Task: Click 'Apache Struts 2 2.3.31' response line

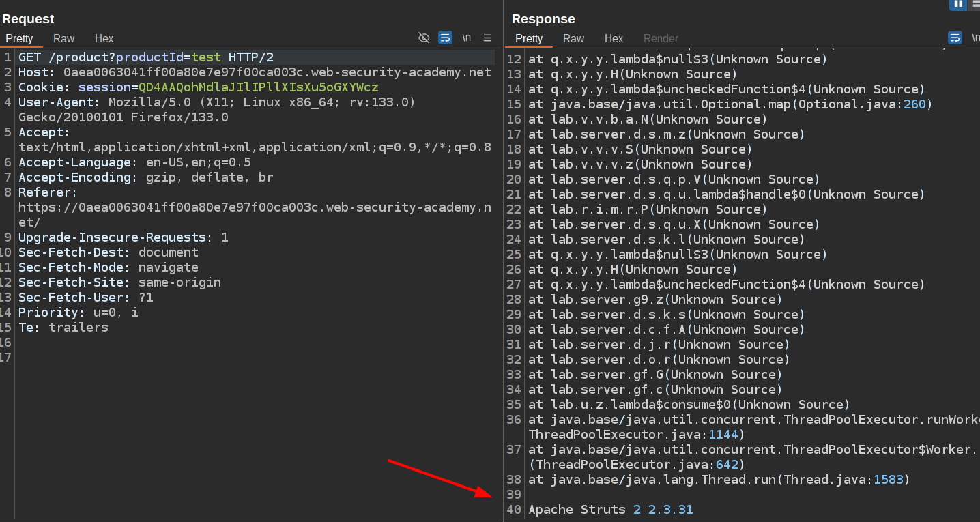Action: 611,510
